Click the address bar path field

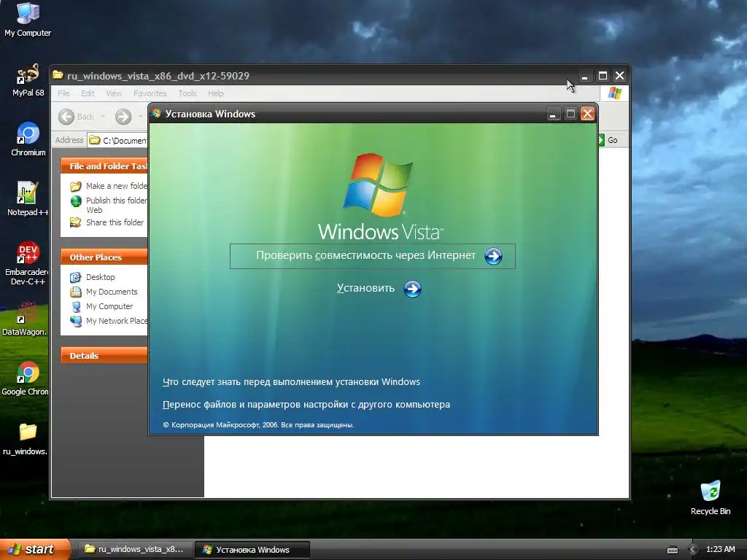[118, 140]
